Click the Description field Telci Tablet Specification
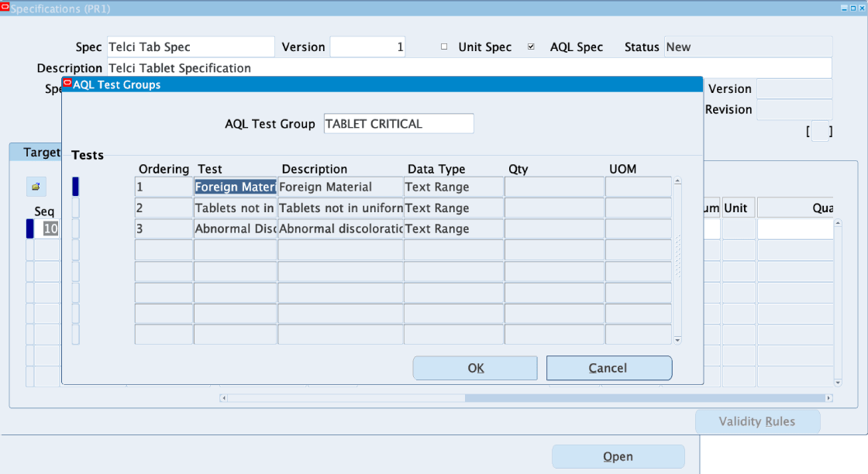Viewport: 868px width, 474px height. tap(470, 68)
